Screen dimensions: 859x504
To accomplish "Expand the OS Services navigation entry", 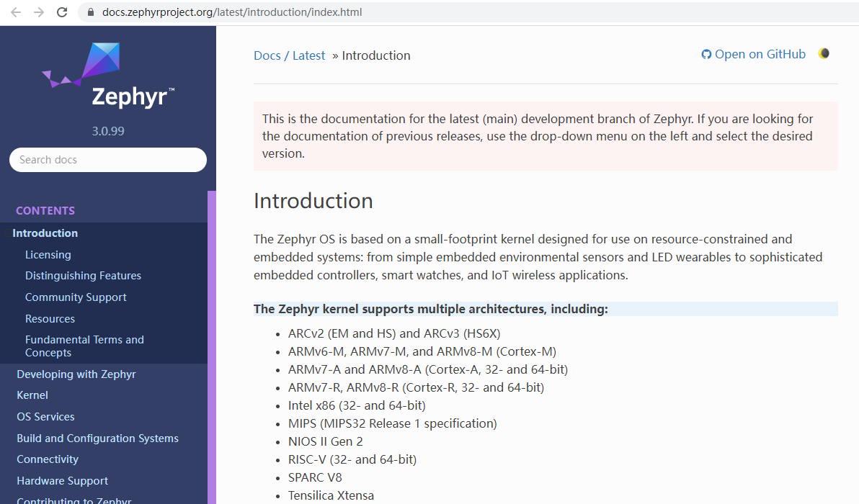I will tap(45, 416).
